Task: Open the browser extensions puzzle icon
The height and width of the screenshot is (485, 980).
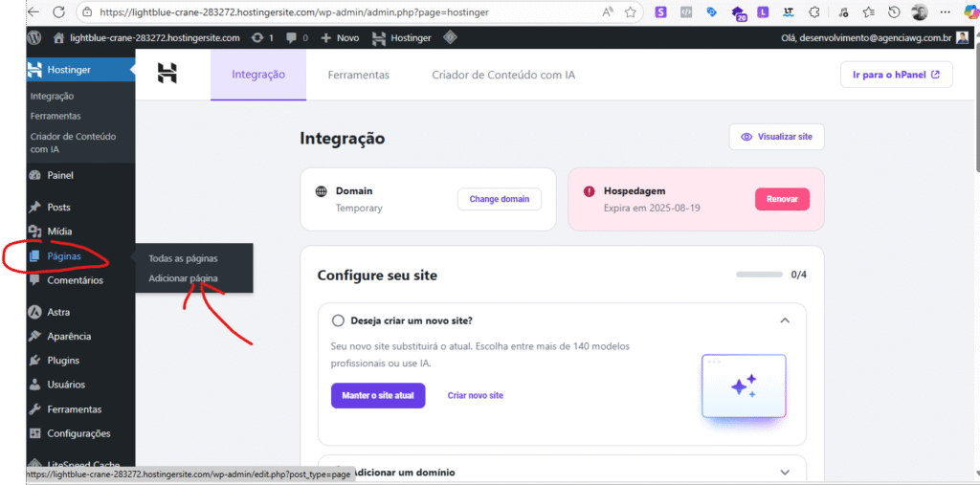Action: pos(813,11)
